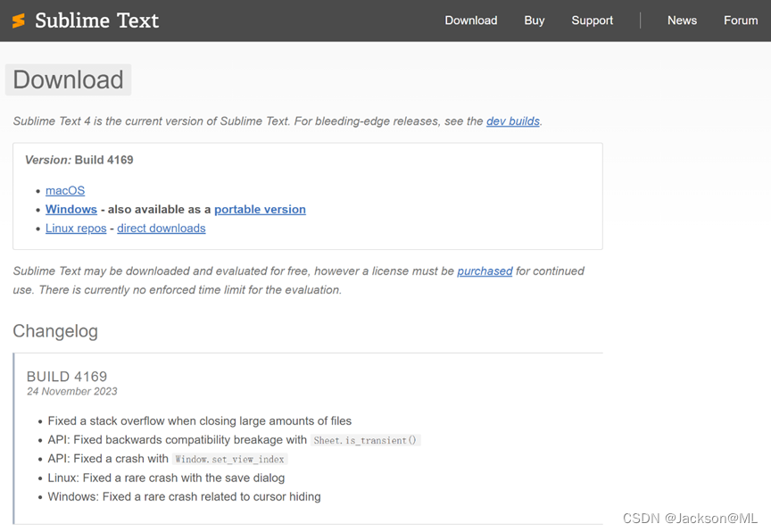Click the BUILD 4169 changelog title
The width and height of the screenshot is (771, 532).
[67, 376]
